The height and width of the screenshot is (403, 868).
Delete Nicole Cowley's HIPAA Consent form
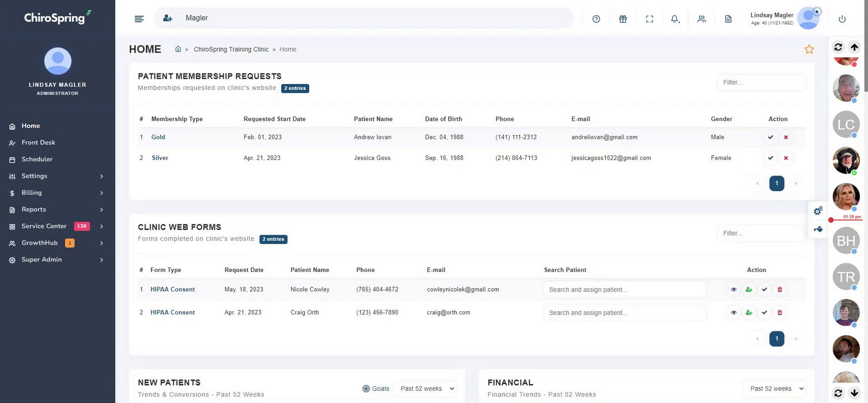pyautogui.click(x=780, y=289)
